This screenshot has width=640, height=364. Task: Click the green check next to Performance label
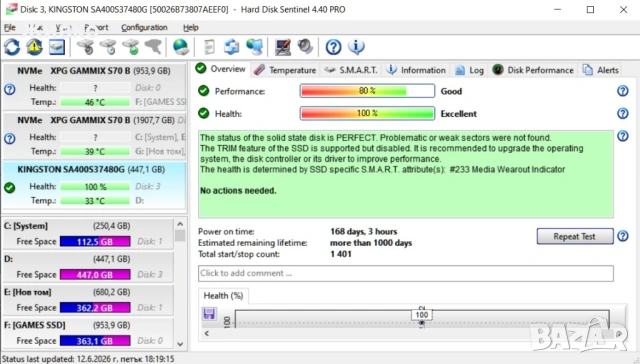click(203, 91)
